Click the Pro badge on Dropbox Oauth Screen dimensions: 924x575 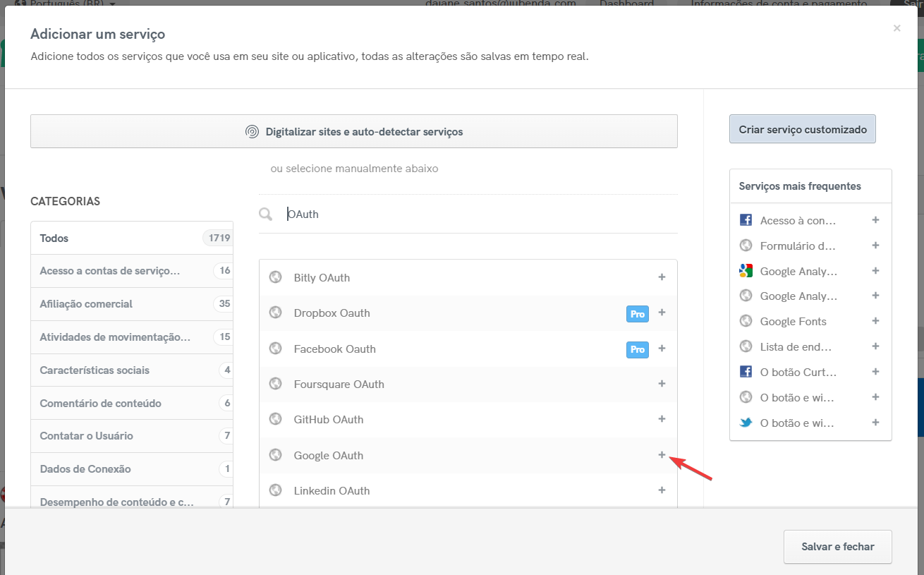coord(637,313)
